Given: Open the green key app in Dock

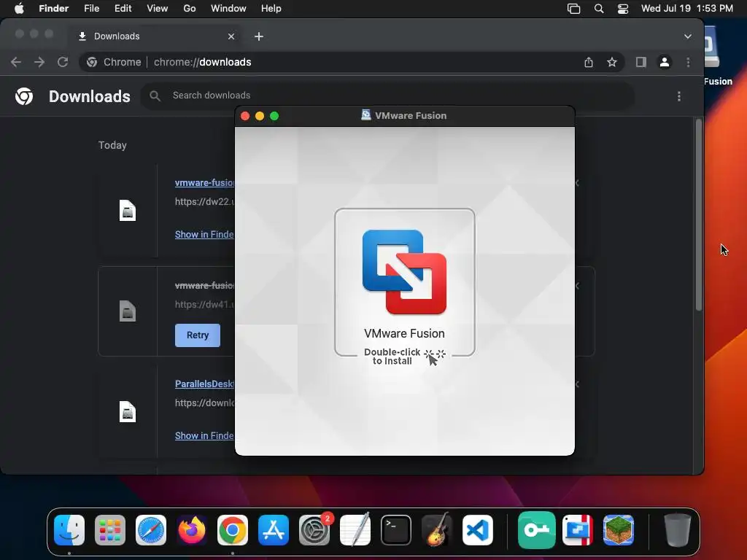Looking at the screenshot, I should (x=536, y=530).
